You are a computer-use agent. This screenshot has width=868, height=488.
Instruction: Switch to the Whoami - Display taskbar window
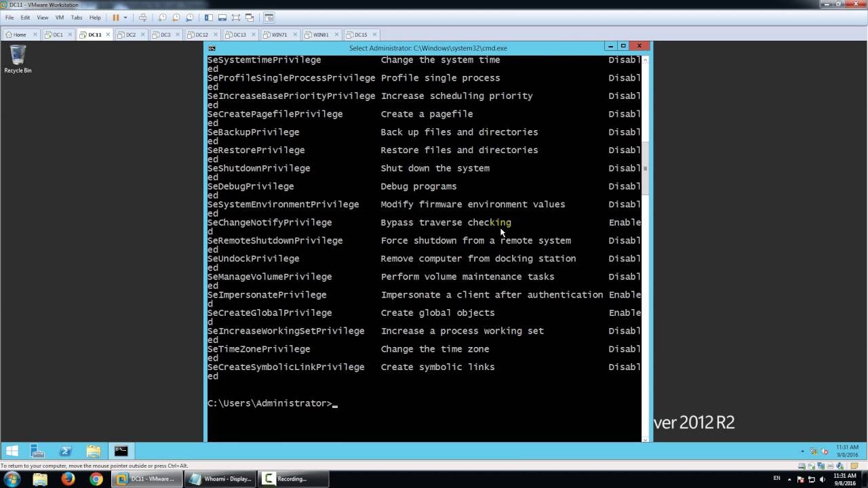pyautogui.click(x=220, y=479)
